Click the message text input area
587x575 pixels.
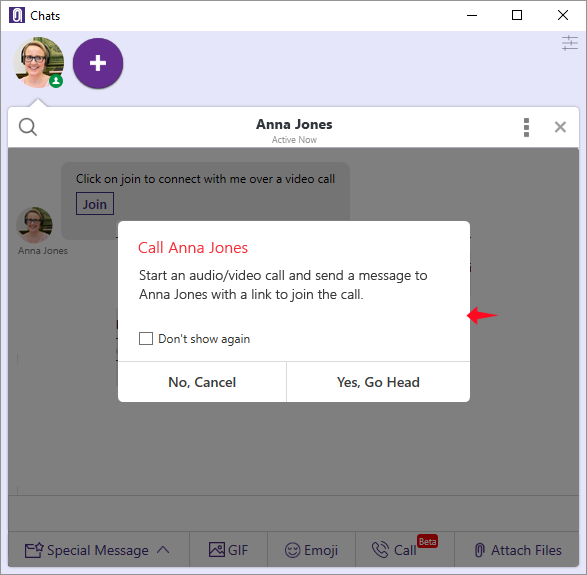coord(294,513)
